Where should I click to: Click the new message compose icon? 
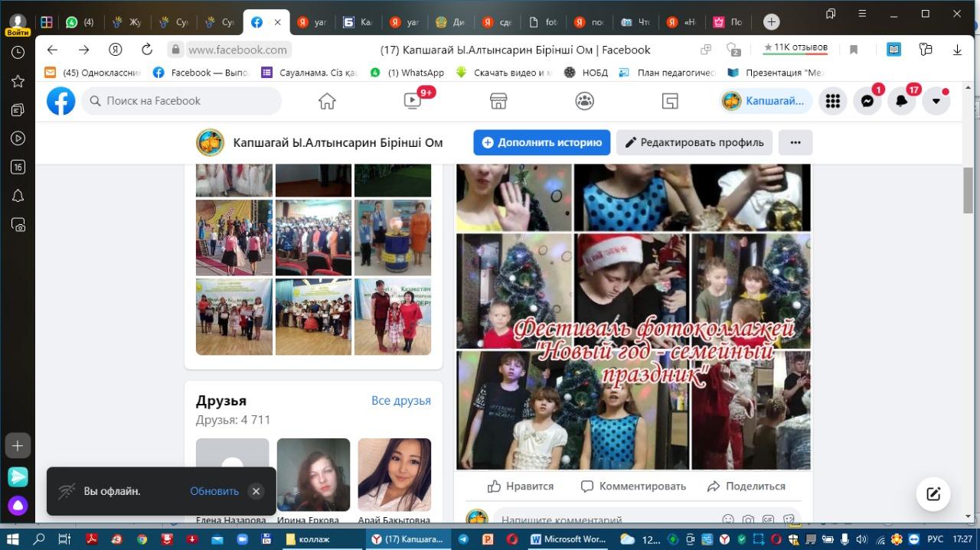point(933,493)
